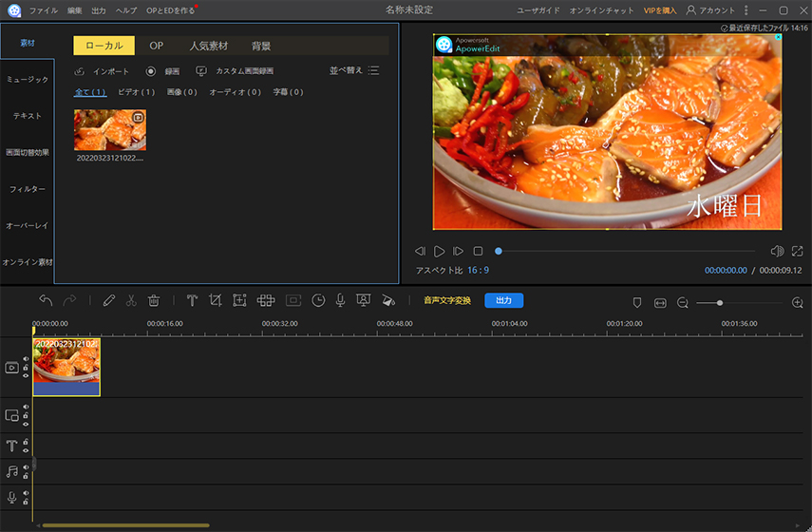
Task: Delete the clip with the trash icon
Action: [x=154, y=300]
